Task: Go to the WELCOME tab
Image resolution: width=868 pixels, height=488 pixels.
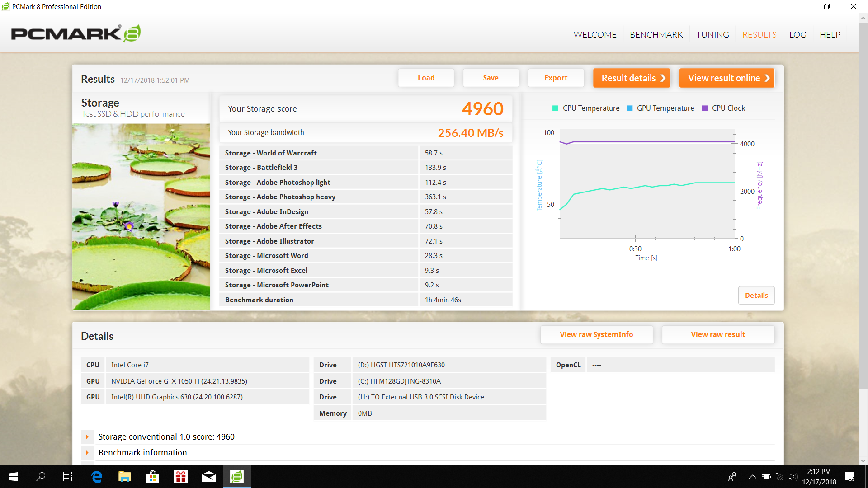Action: click(595, 35)
